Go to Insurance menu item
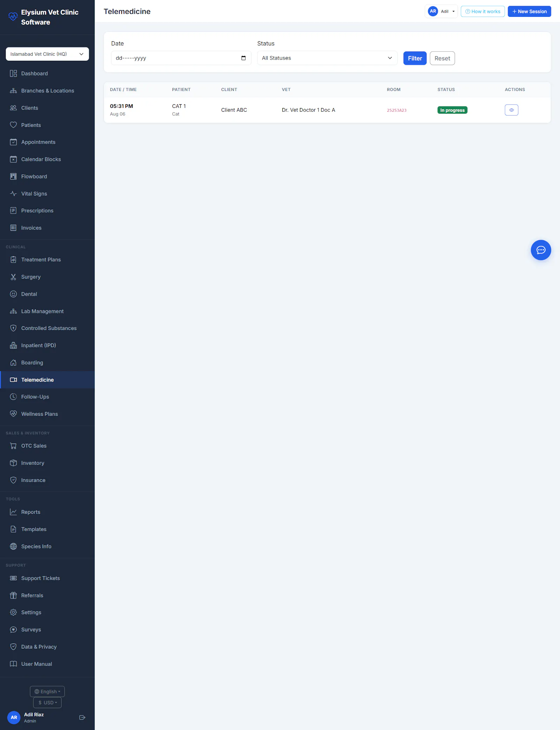Image resolution: width=560 pixels, height=730 pixels. pyautogui.click(x=47, y=480)
